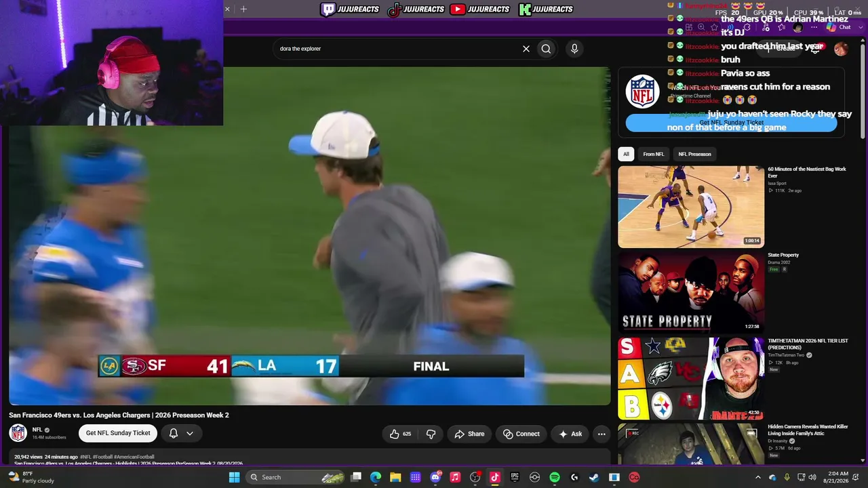Click the Share button
The height and width of the screenshot is (488, 868).
click(469, 434)
